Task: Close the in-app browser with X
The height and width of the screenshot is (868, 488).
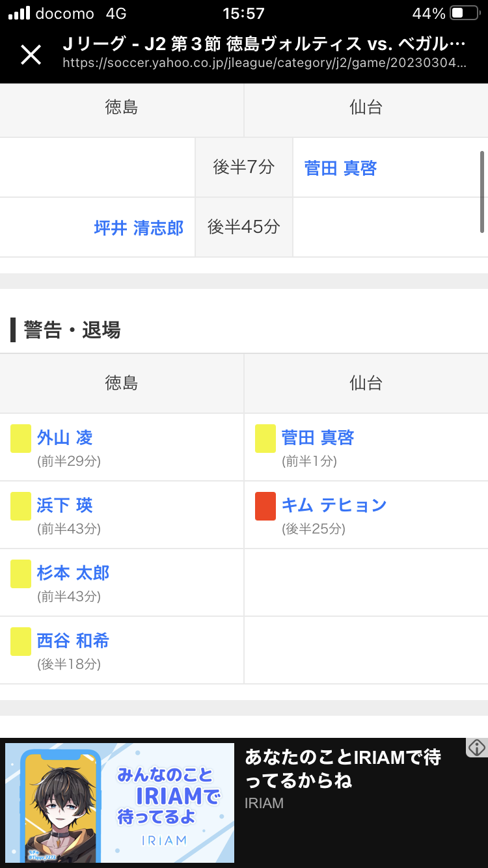Action: pos(31,55)
